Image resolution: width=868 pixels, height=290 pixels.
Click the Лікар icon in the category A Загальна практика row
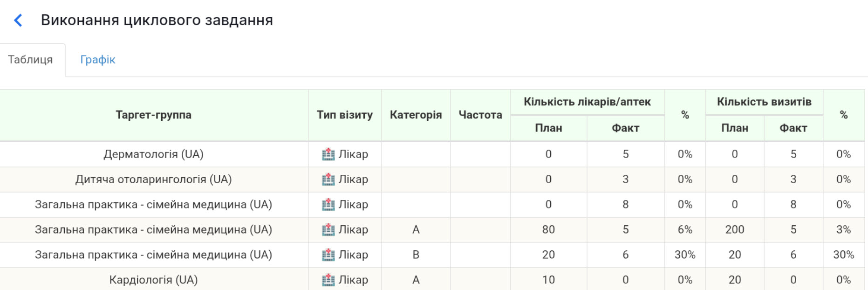pyautogui.click(x=329, y=229)
